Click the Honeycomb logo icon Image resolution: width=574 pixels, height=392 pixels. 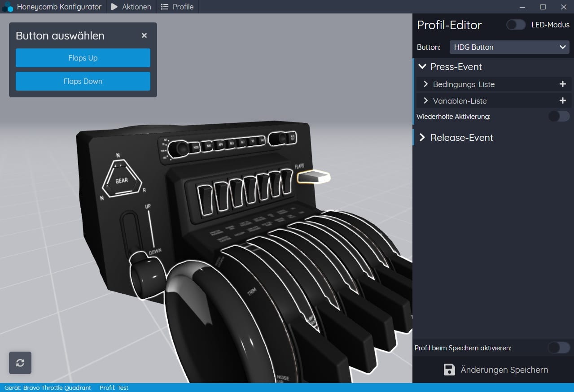8,7
